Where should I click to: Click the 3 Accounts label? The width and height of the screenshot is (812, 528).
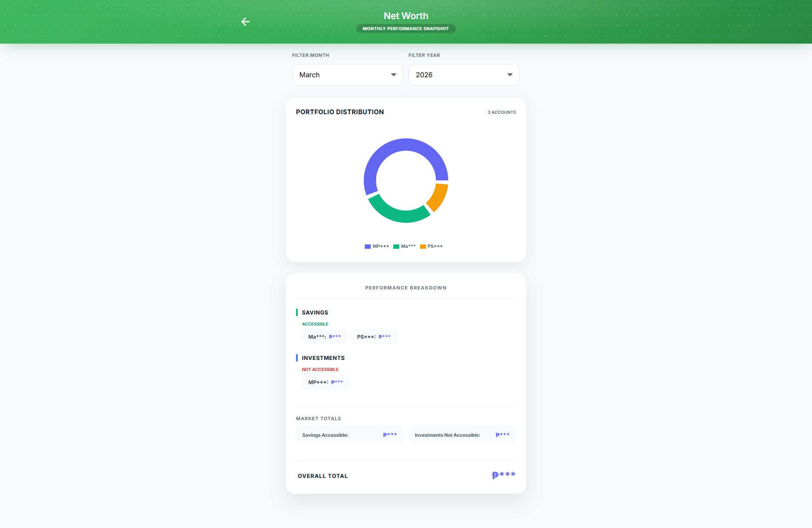pos(502,112)
